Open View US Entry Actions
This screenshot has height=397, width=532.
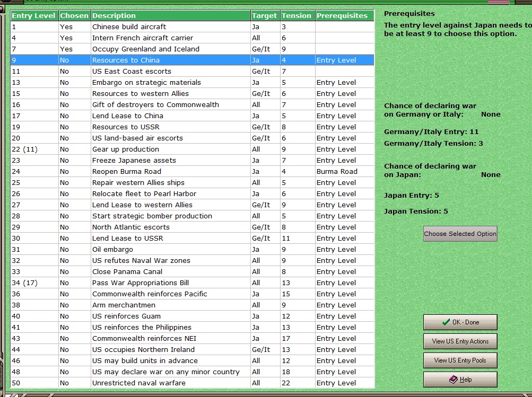coord(460,341)
